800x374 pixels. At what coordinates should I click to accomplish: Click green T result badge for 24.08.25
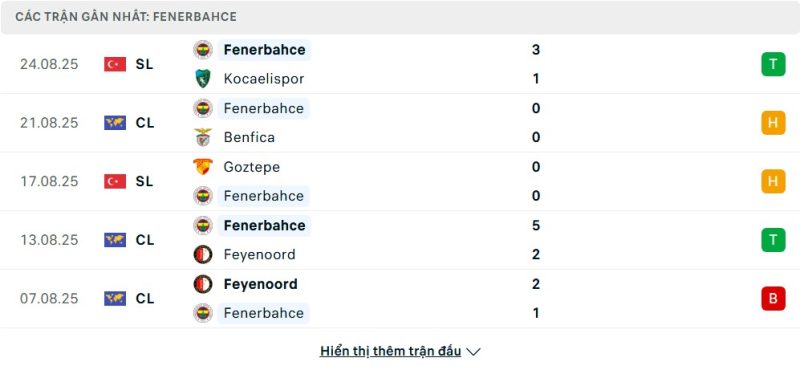[x=773, y=64]
